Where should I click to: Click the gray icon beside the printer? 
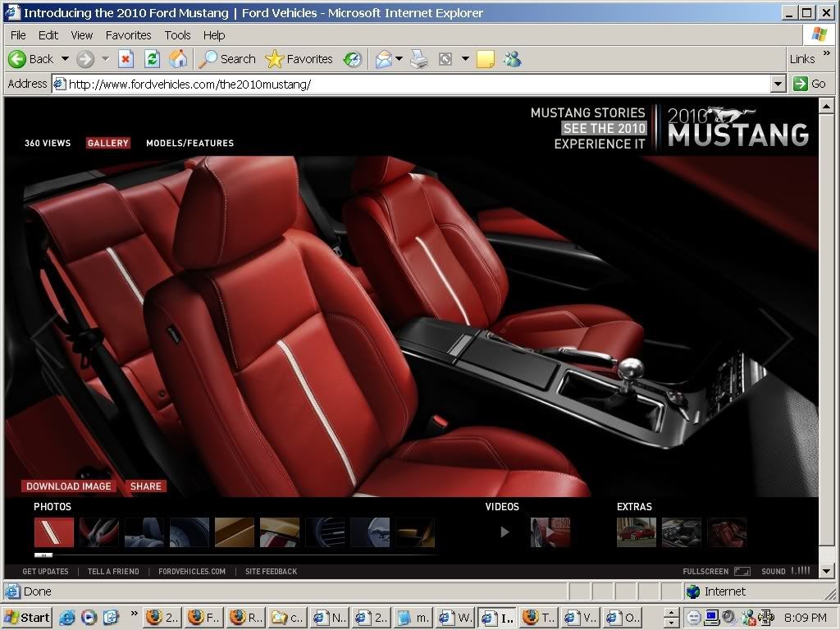click(x=445, y=59)
